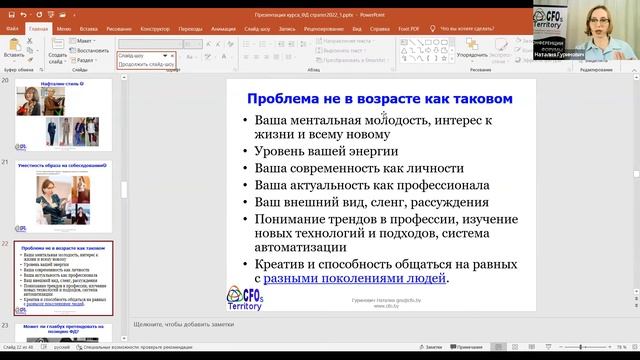Save the presentation via the floppy disk icon
Viewport: 640px width, 360px height.
[11, 15]
